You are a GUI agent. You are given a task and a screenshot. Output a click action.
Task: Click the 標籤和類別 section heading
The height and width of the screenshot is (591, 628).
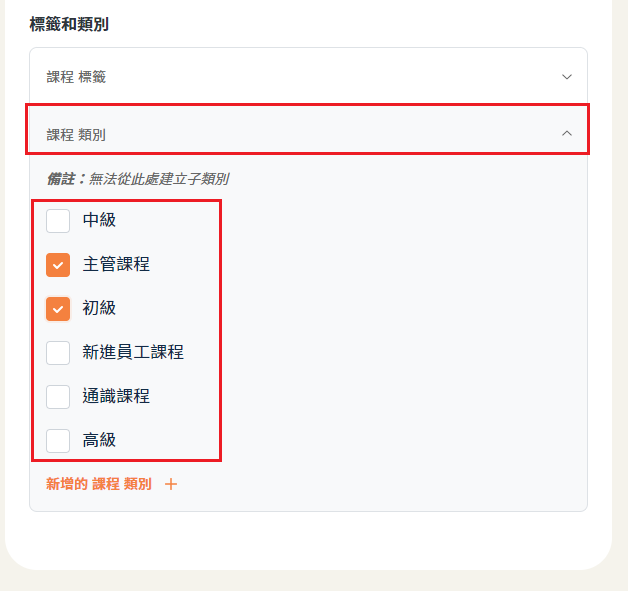pyautogui.click(x=69, y=24)
